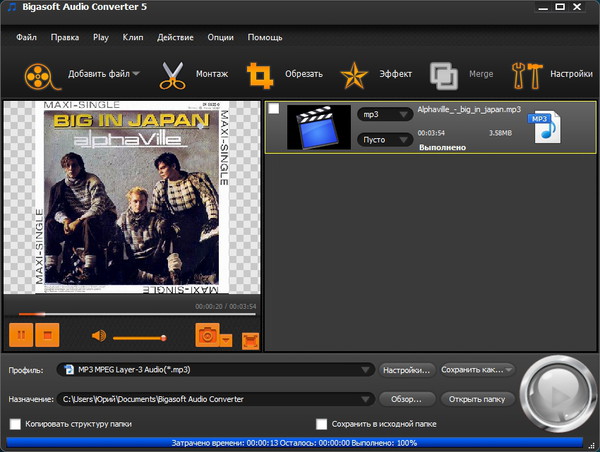The width and height of the screenshot is (600, 452).
Task: Open the Файл menu
Action: tap(27, 37)
